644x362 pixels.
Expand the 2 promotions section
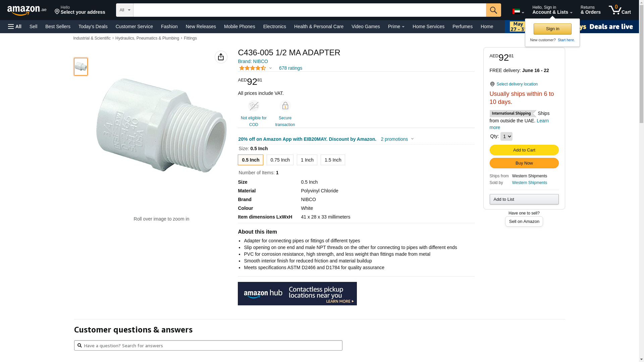397,139
